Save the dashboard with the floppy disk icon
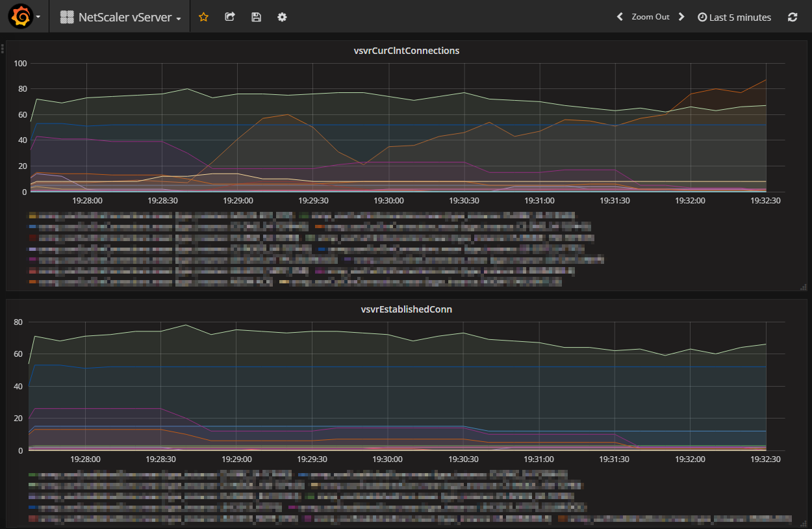812x529 pixels. pos(256,17)
